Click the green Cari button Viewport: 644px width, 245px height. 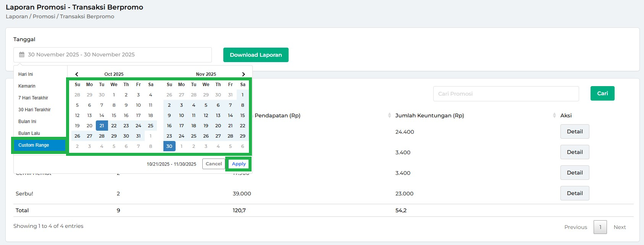[602, 93]
